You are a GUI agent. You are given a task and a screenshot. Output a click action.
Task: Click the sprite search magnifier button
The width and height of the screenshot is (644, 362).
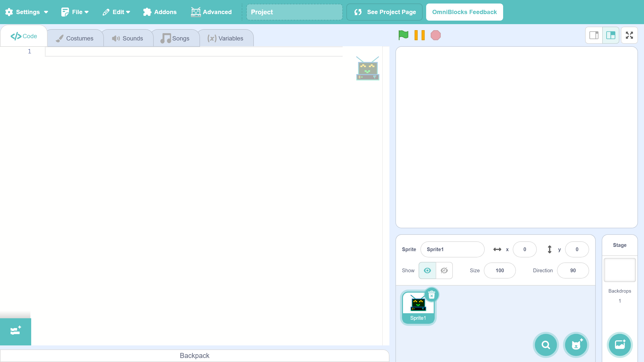click(x=546, y=345)
